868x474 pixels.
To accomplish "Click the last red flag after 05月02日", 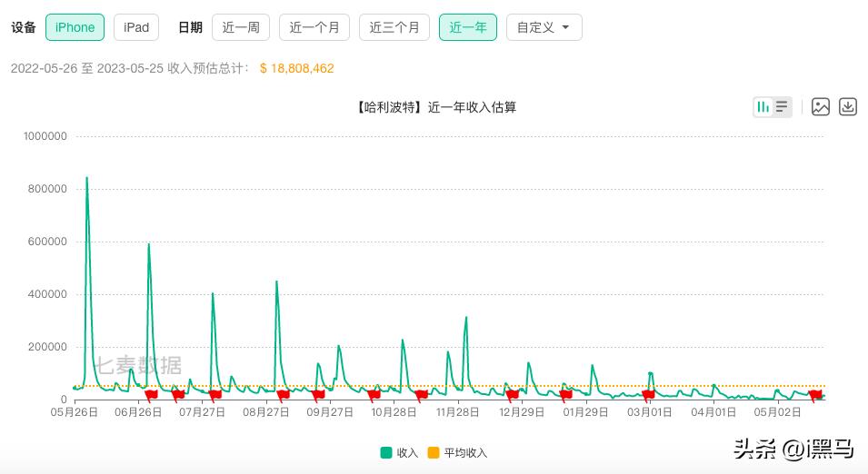I will (x=815, y=395).
